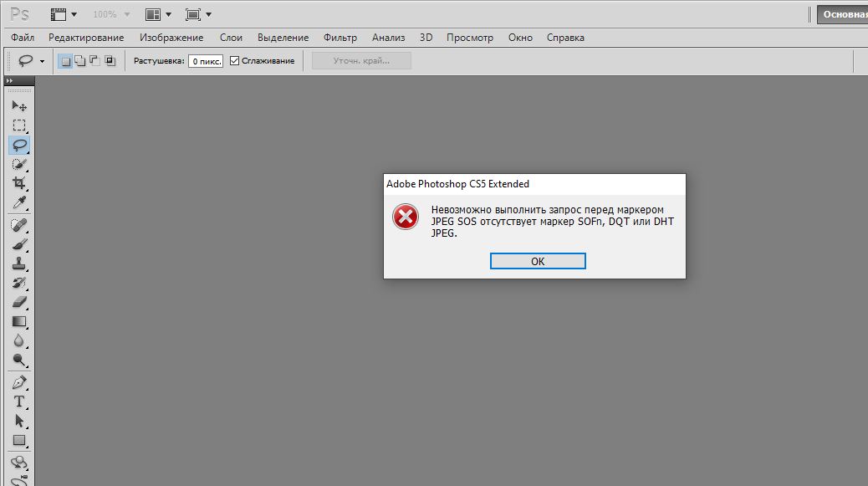Open the Изображение menu
Viewport: 868px width, 486px height.
click(x=171, y=38)
